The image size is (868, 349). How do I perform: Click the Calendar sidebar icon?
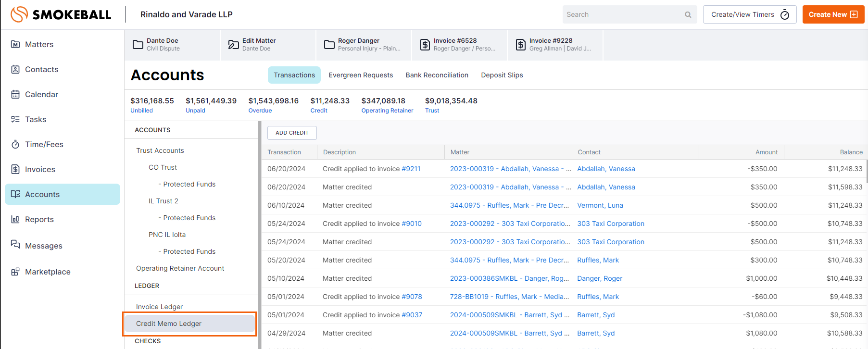coord(15,94)
